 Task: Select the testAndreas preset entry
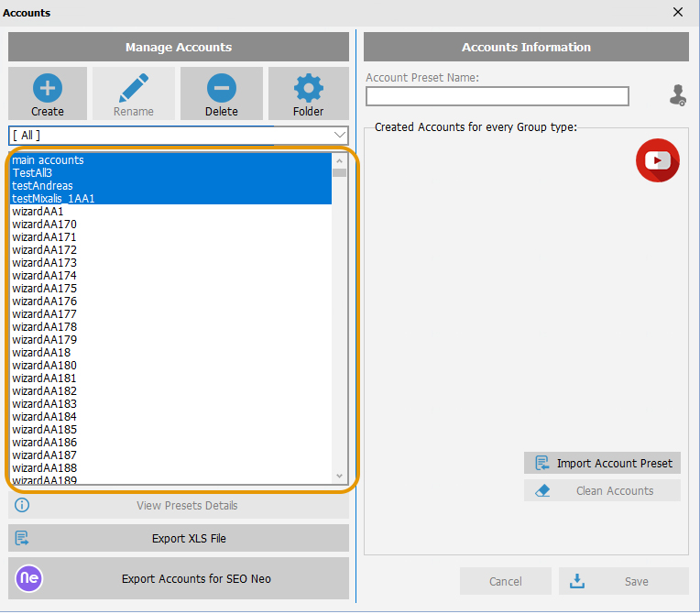point(42,186)
